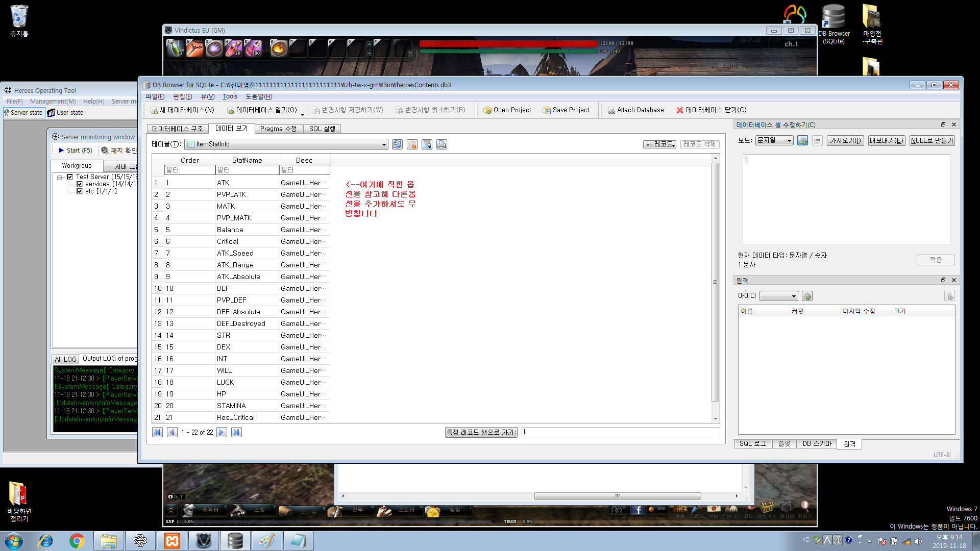This screenshot has width=980, height=551.
Task: Refresh the ItemStatInfo table data
Action: point(397,144)
